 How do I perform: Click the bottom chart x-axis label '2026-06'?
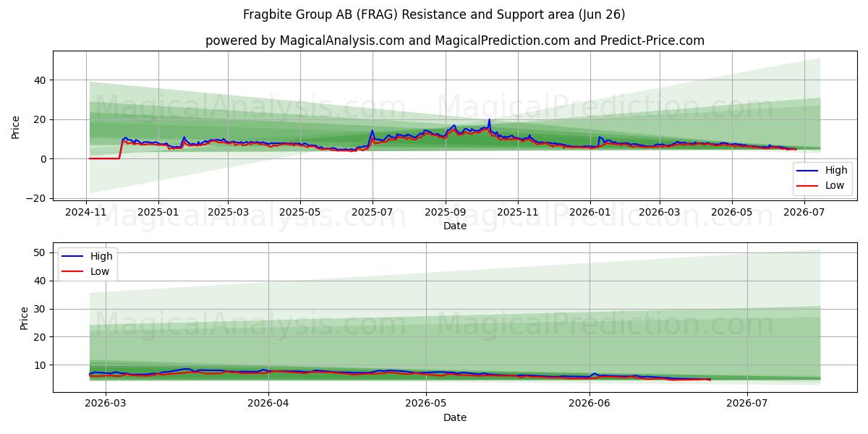pos(590,403)
